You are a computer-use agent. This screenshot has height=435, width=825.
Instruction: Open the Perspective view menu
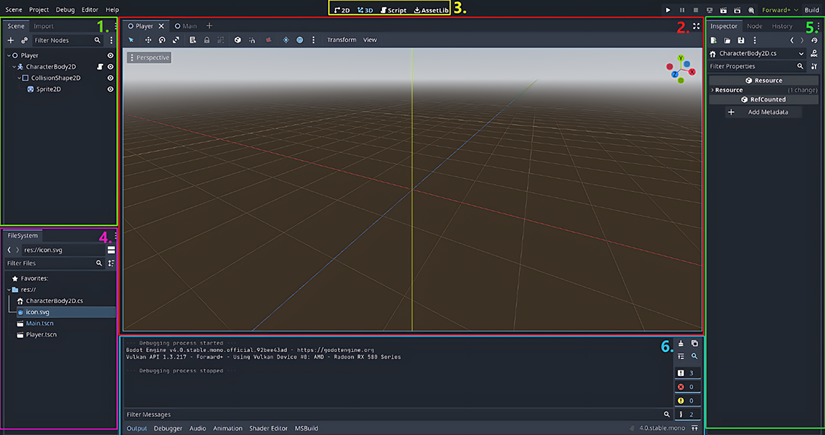point(149,58)
